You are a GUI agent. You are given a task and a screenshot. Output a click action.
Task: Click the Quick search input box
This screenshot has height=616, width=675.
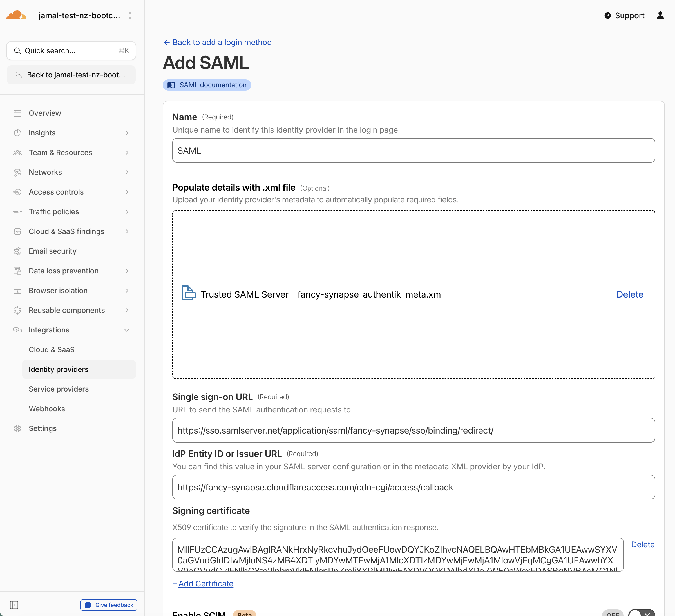point(71,51)
